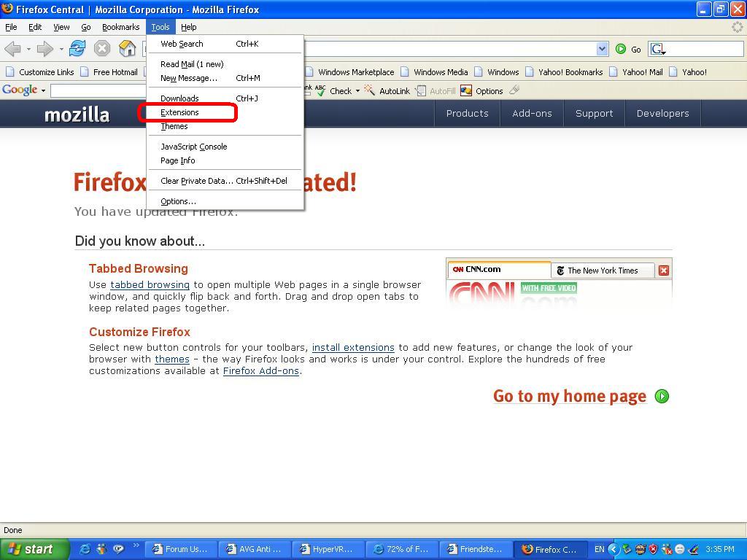Open the Free Hotmail bookmark

pos(109,72)
